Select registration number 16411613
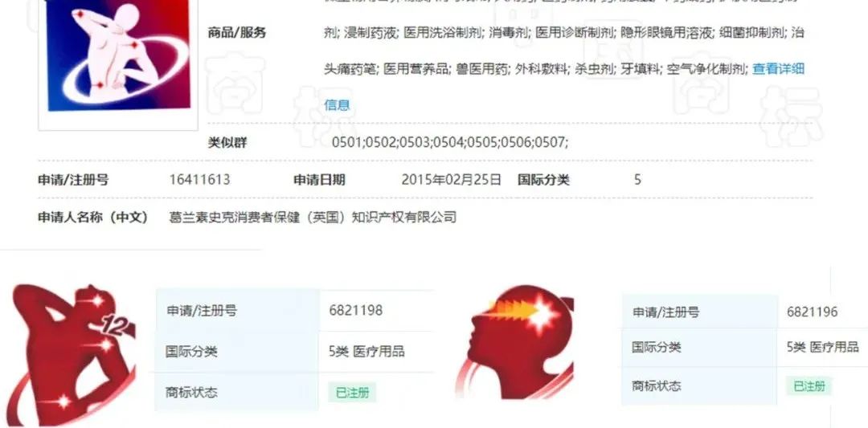Image resolution: width=868 pixels, height=428 pixels. coord(199,180)
